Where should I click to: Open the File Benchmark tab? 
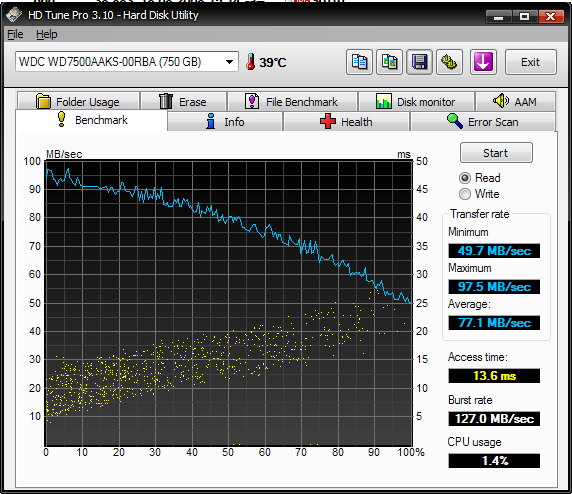(x=292, y=101)
